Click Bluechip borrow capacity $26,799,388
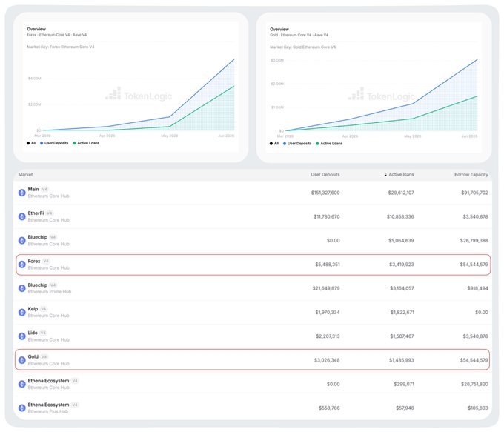 pos(474,240)
